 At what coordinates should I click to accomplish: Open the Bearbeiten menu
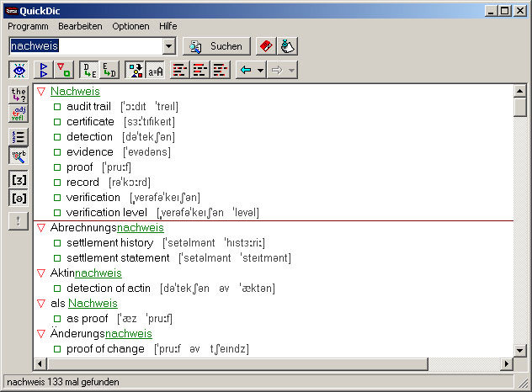80,26
